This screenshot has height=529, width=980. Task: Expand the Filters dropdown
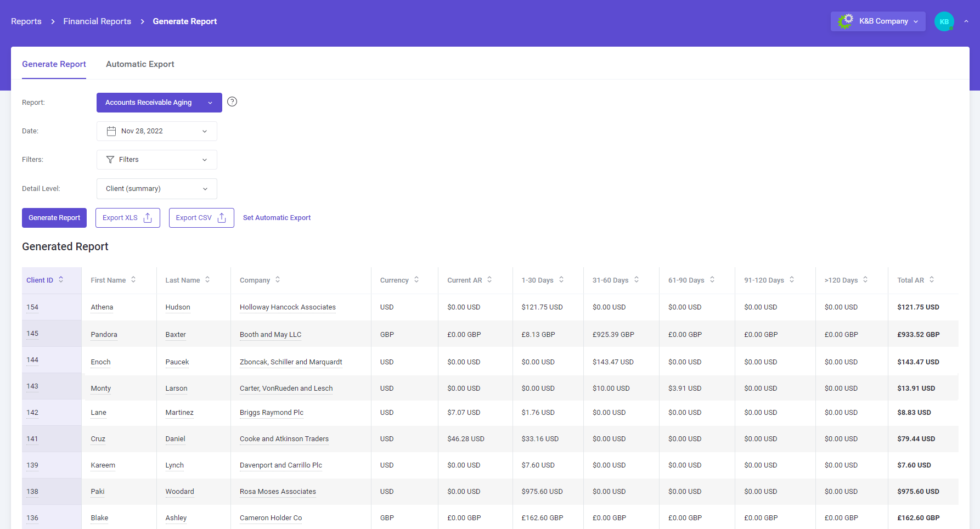click(157, 160)
